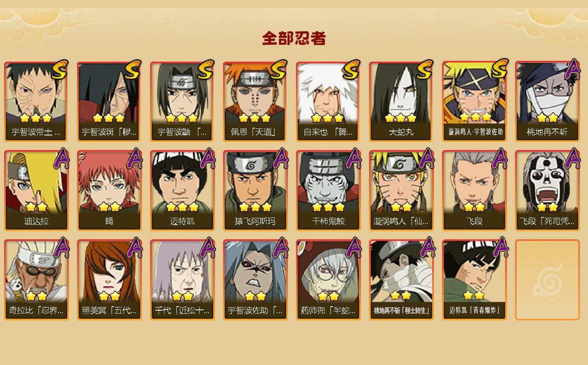
Task: Select the 照美冥「五代… ninja card
Action: (109, 280)
